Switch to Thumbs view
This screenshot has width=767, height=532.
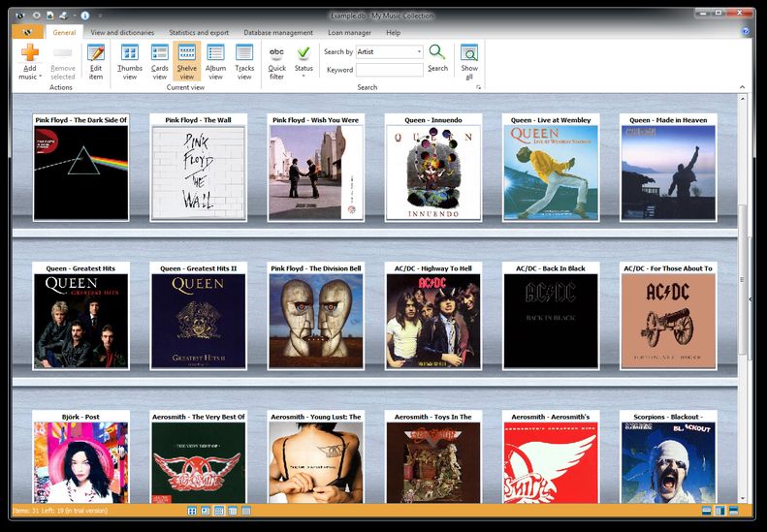click(x=130, y=62)
